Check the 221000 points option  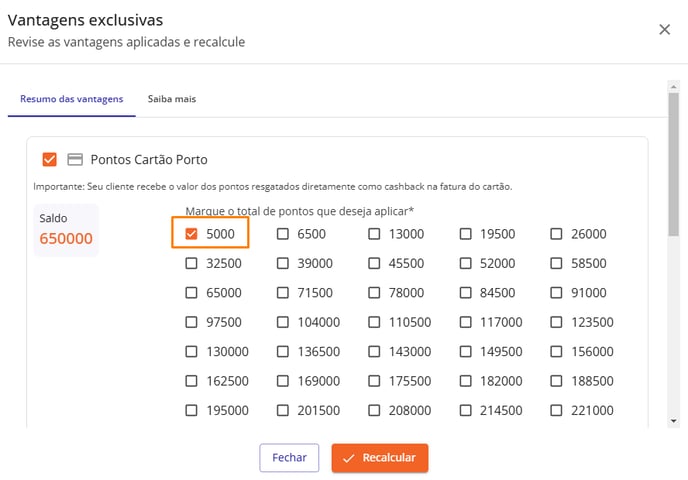coord(556,410)
